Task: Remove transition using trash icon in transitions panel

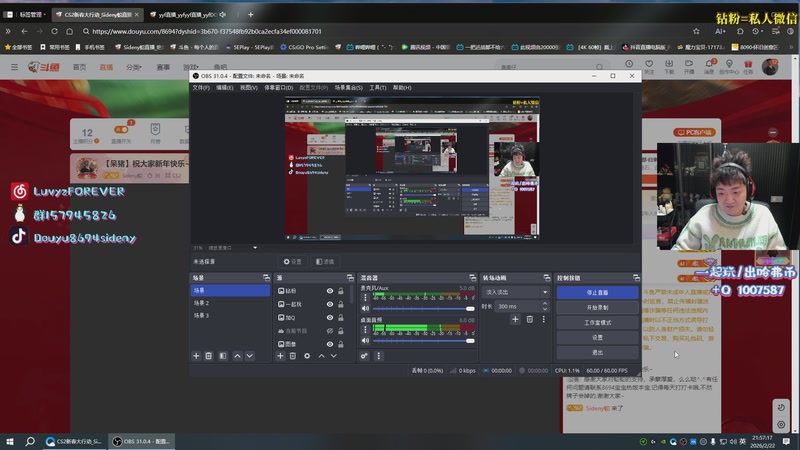Action: coord(530,319)
